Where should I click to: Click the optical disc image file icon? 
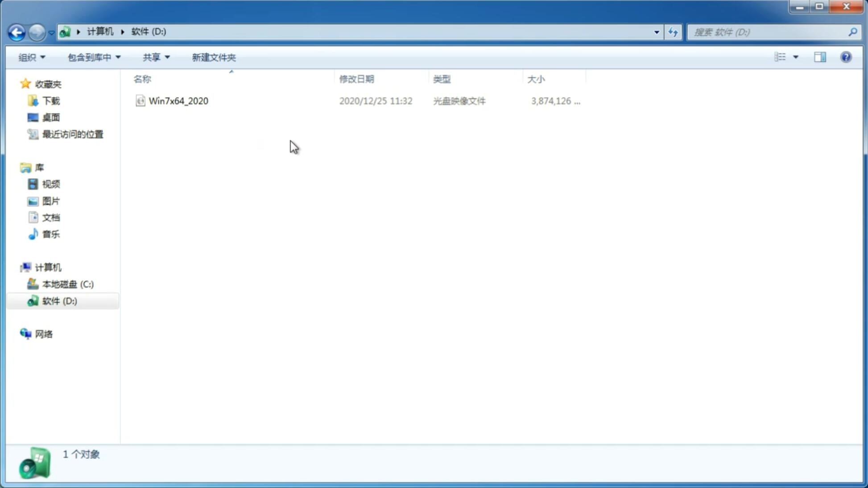pyautogui.click(x=140, y=100)
